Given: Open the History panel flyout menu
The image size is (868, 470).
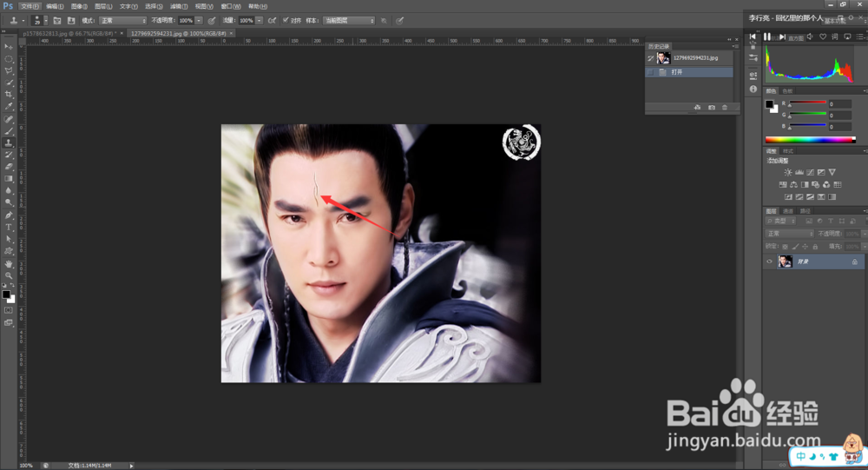Looking at the screenshot, I should click(x=736, y=46).
